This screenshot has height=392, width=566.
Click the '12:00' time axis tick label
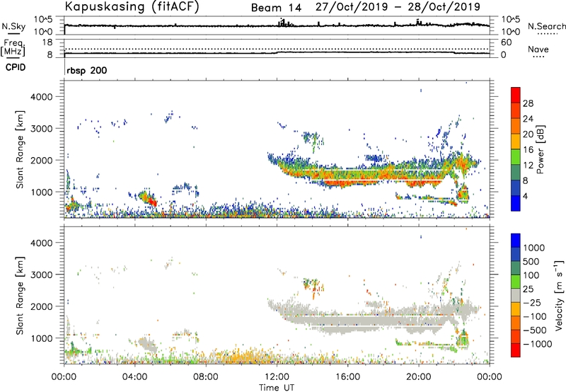click(277, 377)
